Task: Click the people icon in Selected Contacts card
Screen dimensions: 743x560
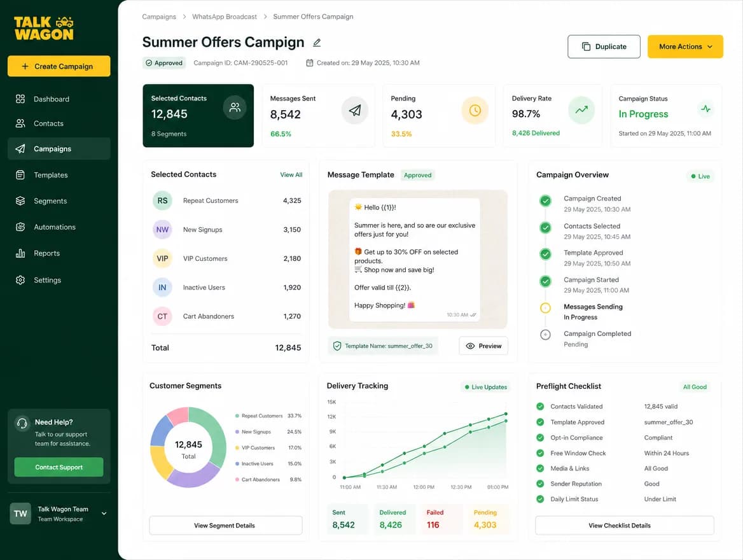Action: [x=235, y=108]
